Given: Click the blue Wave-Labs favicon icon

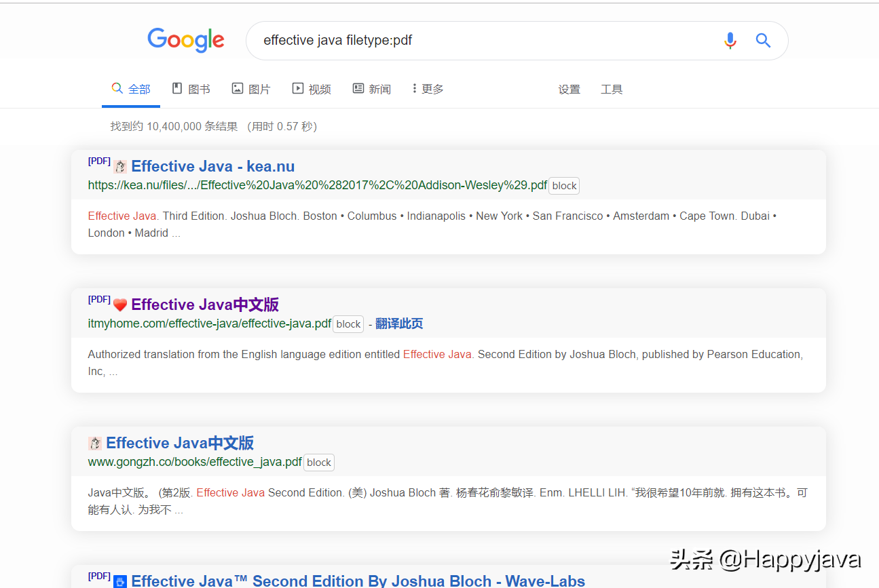Looking at the screenshot, I should 120,581.
